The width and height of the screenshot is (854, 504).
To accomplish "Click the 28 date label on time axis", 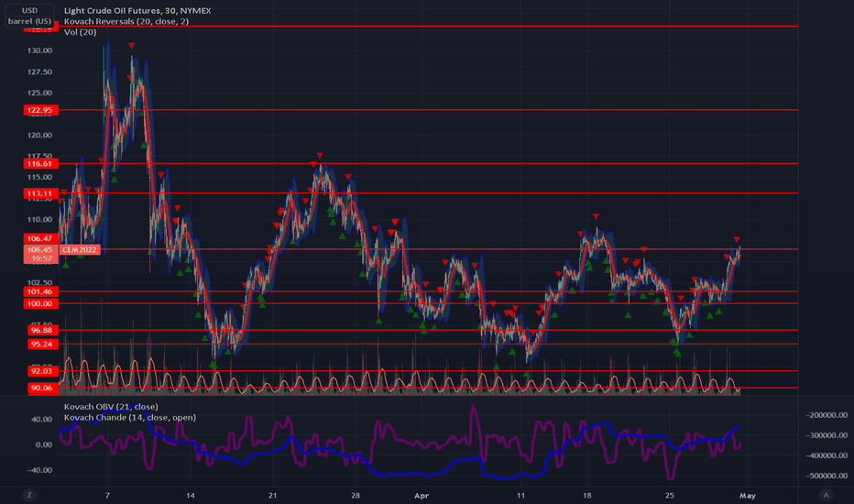I will point(356,495).
